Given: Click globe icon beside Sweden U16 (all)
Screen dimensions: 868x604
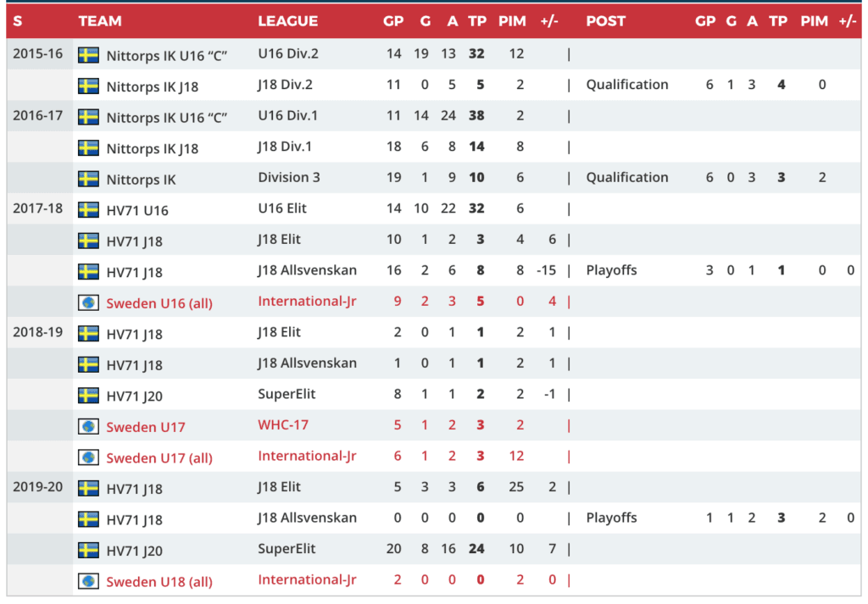Looking at the screenshot, I should [x=88, y=302].
